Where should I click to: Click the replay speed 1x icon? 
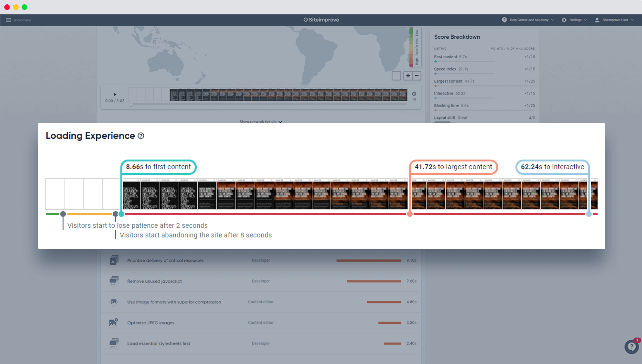(x=414, y=95)
